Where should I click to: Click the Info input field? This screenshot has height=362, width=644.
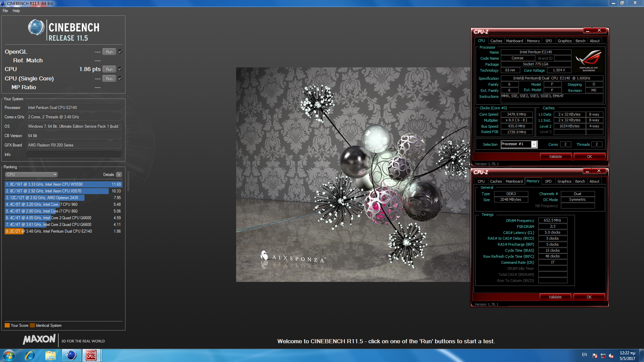click(x=74, y=155)
